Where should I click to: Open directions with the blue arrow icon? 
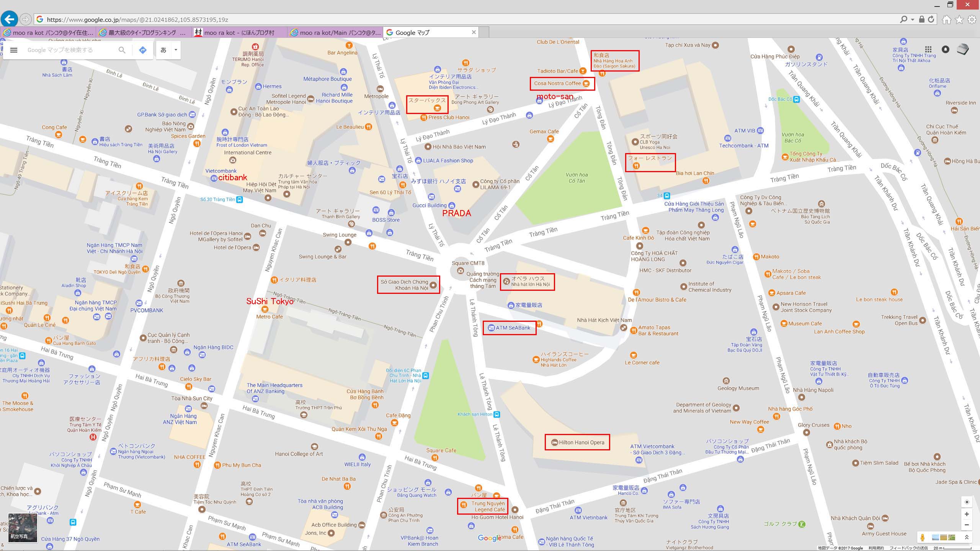[x=143, y=50]
